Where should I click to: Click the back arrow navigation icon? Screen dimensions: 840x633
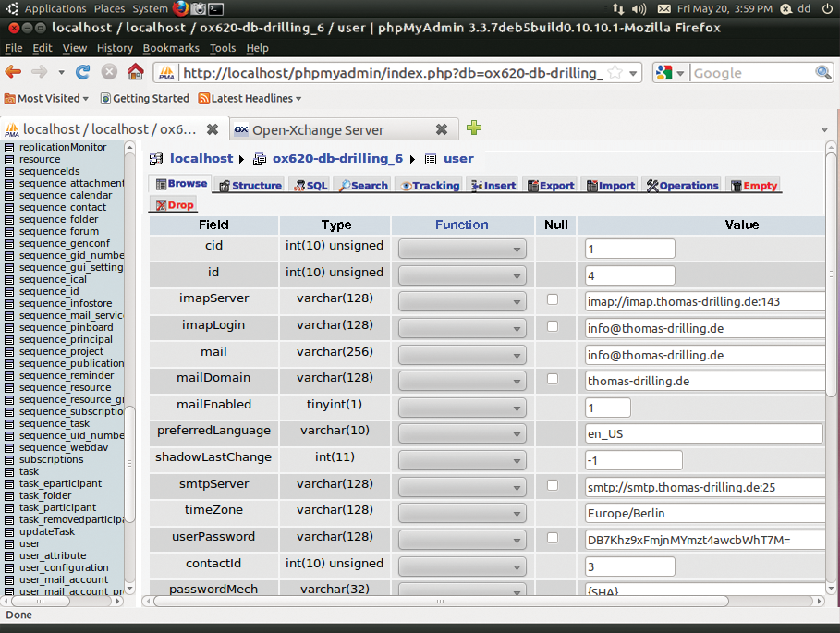click(x=13, y=72)
